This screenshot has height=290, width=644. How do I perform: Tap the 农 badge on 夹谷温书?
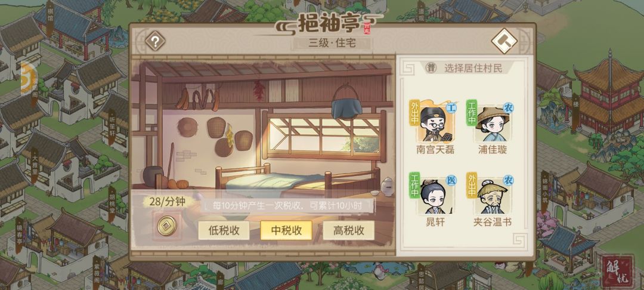pyautogui.click(x=509, y=180)
